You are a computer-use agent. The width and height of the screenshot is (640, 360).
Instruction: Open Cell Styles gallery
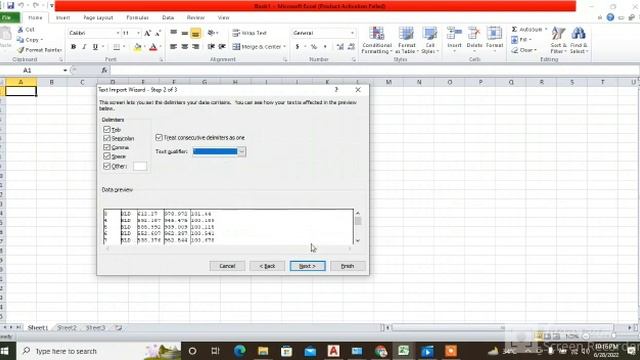click(430, 40)
